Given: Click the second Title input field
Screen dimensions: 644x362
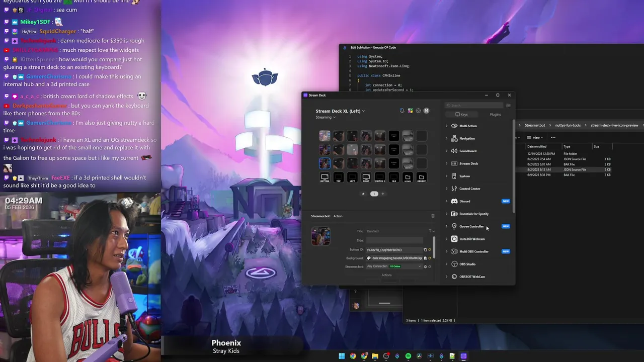Looking at the screenshot, I should pyautogui.click(x=394, y=240).
